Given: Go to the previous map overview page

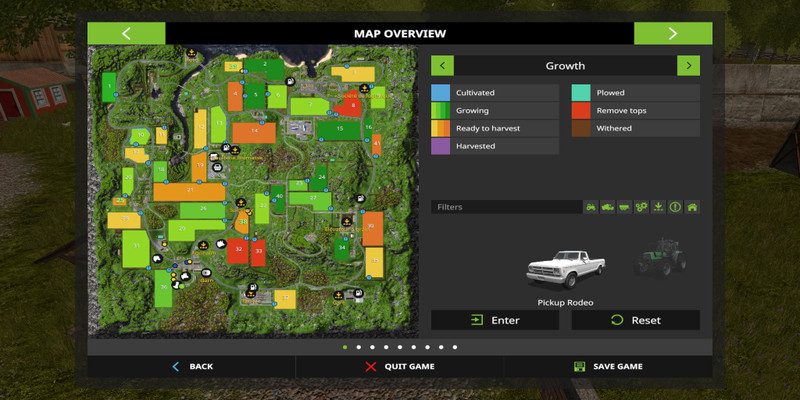Looking at the screenshot, I should point(126,33).
